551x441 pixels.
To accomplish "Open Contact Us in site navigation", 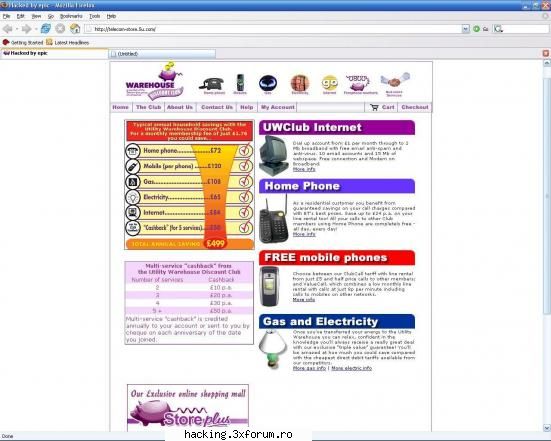I will pos(217,107).
